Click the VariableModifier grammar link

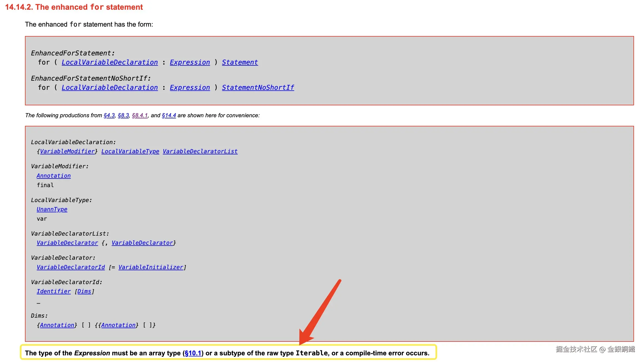point(67,151)
